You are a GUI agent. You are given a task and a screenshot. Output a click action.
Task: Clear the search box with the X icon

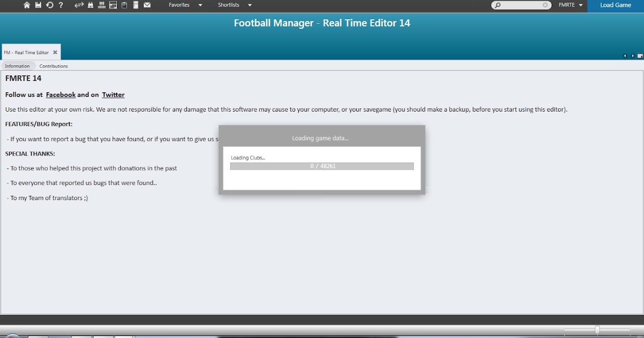[x=546, y=5]
